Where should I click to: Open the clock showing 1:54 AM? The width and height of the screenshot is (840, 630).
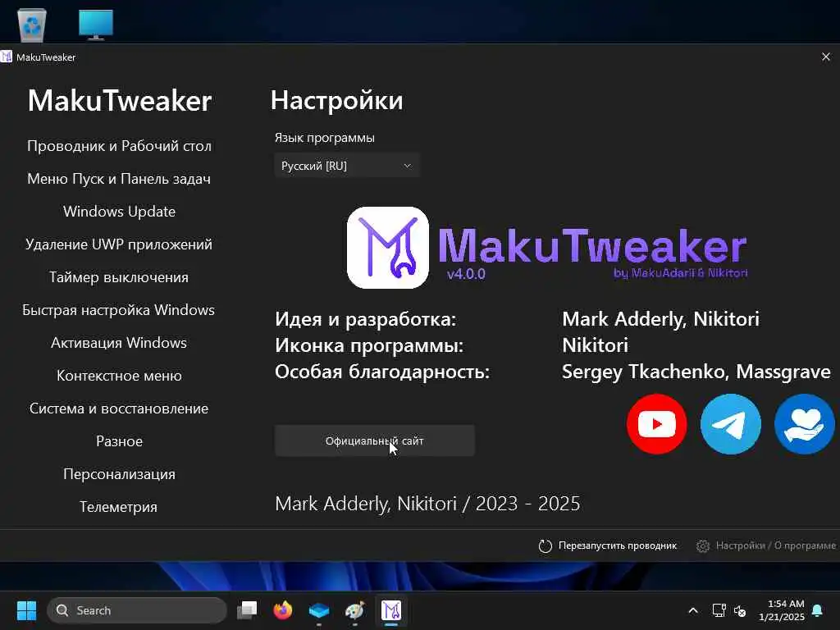(782, 610)
